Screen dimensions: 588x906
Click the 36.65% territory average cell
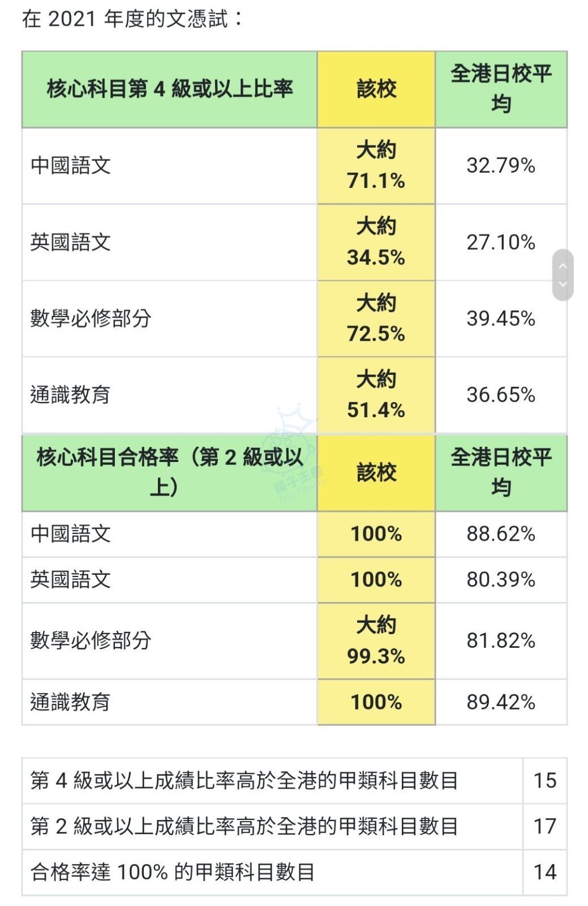coord(501,395)
